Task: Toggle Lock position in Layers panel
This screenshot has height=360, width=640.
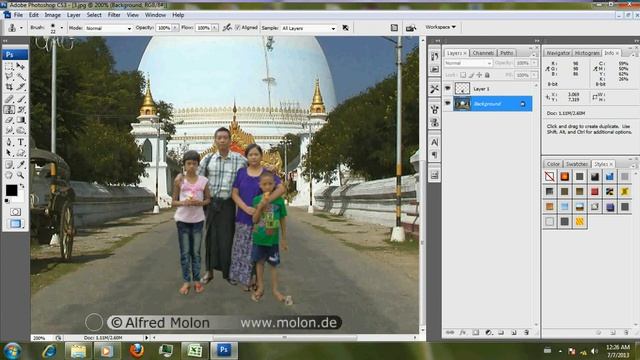Action: click(x=479, y=75)
